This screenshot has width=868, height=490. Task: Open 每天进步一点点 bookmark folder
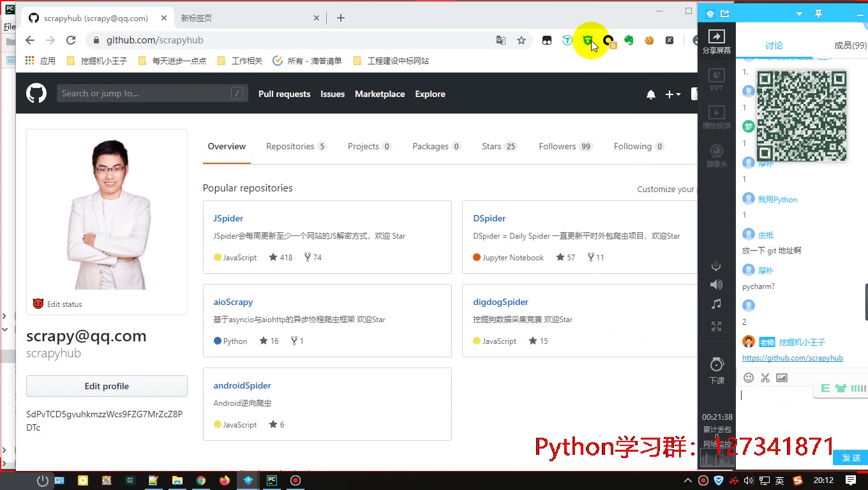click(x=172, y=61)
